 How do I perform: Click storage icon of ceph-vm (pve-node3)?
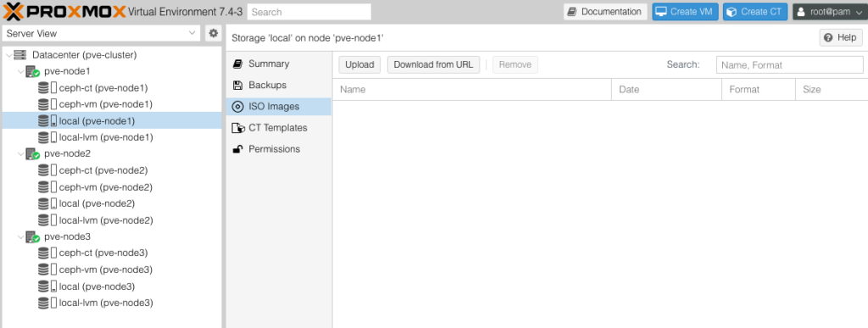tap(47, 270)
